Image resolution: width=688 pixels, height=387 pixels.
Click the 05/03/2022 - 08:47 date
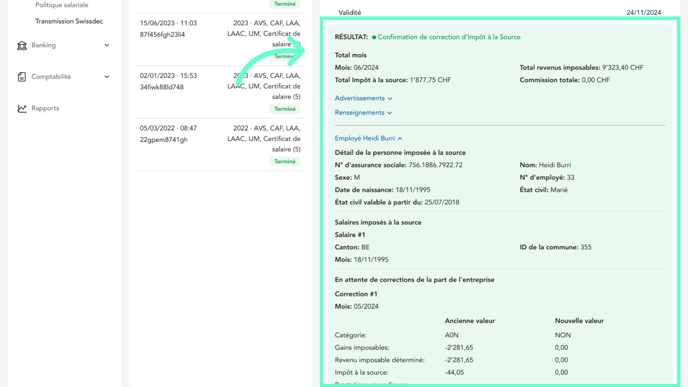[x=168, y=128]
